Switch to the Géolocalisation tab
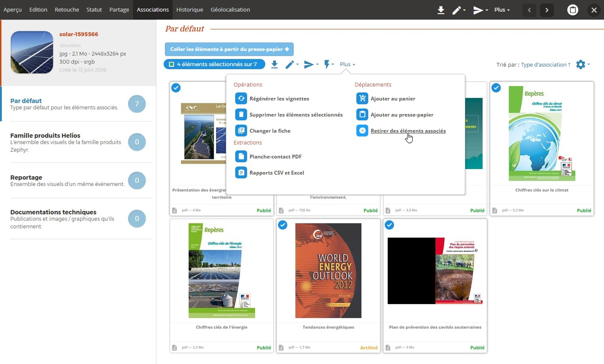Image resolution: width=604 pixels, height=364 pixels. (230, 10)
